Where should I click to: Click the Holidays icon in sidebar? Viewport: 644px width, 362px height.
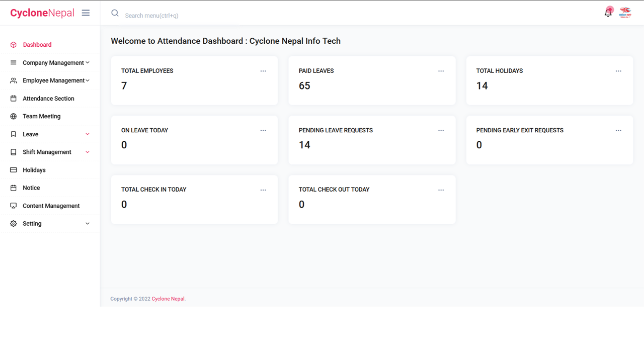point(13,170)
